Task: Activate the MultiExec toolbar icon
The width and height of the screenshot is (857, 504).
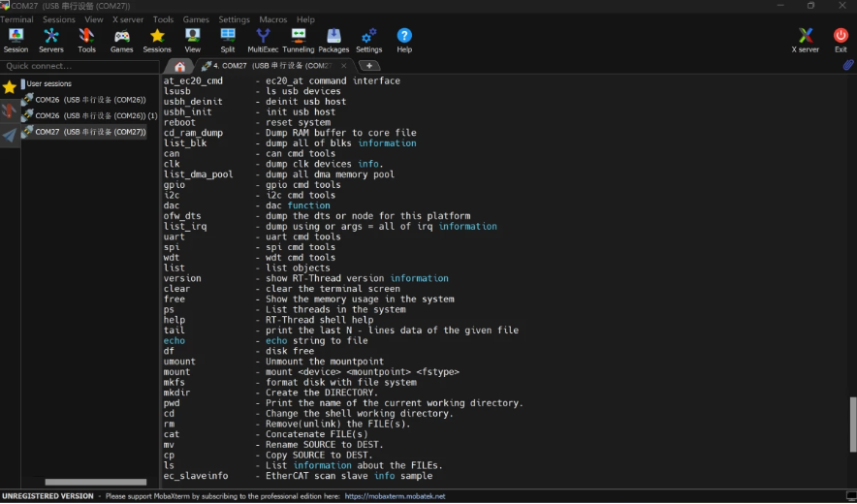Action: tap(263, 41)
